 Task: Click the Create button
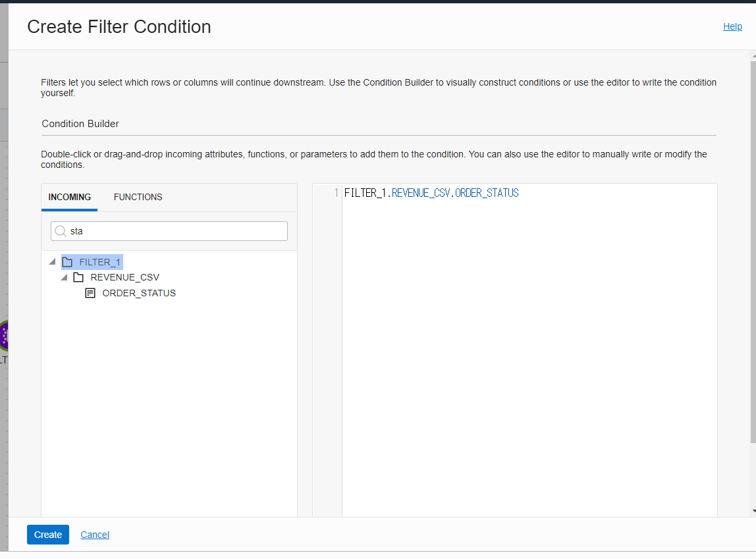click(47, 535)
